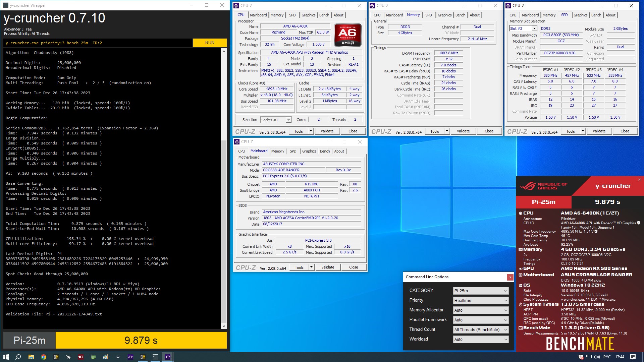Click Close in CPU-Z Mainboard window
Image resolution: width=644 pixels, height=362 pixels.
[354, 267]
